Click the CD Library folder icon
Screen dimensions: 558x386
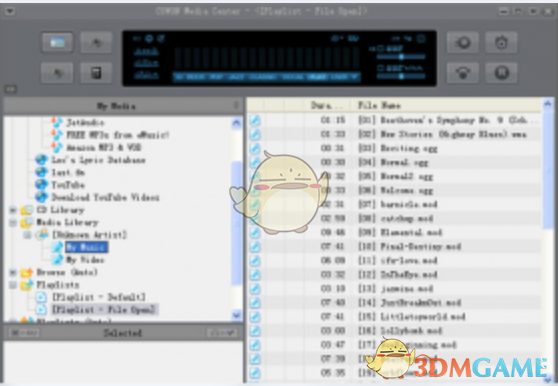point(27,210)
